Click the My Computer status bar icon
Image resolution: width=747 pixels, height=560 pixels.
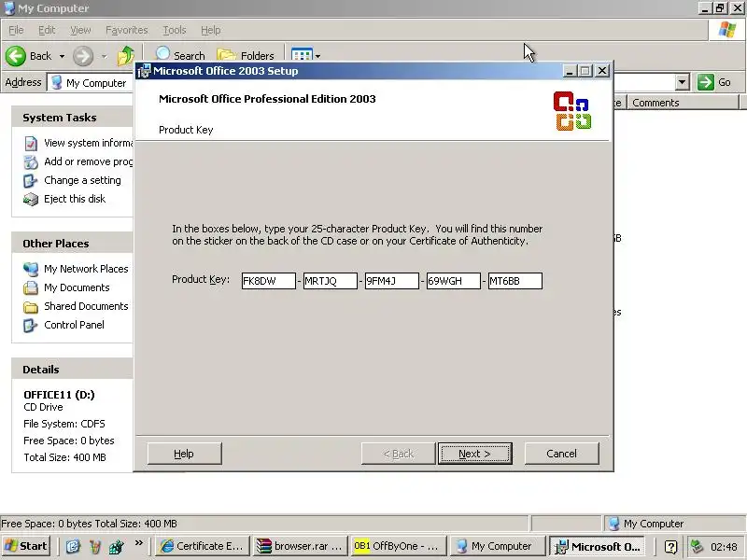coord(613,524)
